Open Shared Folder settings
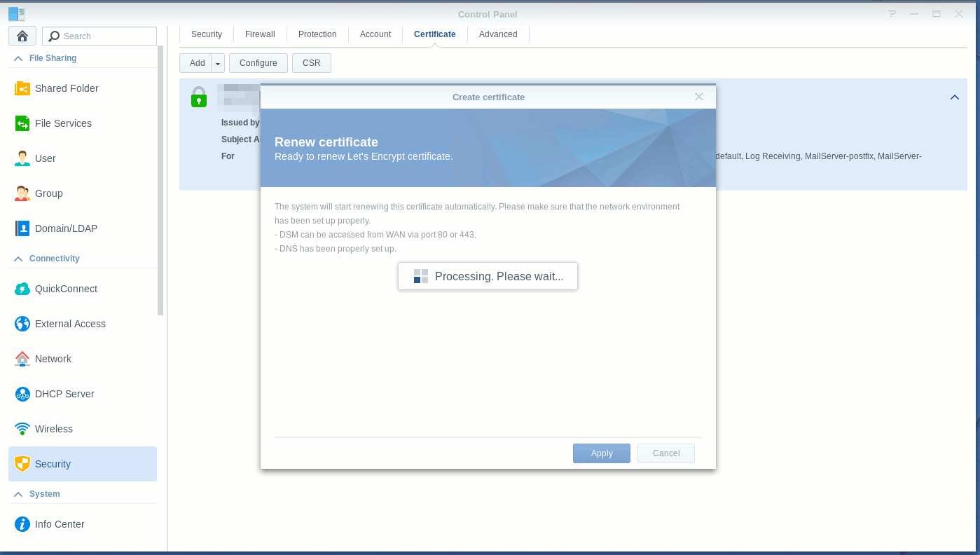This screenshot has width=980, height=555. point(66,88)
